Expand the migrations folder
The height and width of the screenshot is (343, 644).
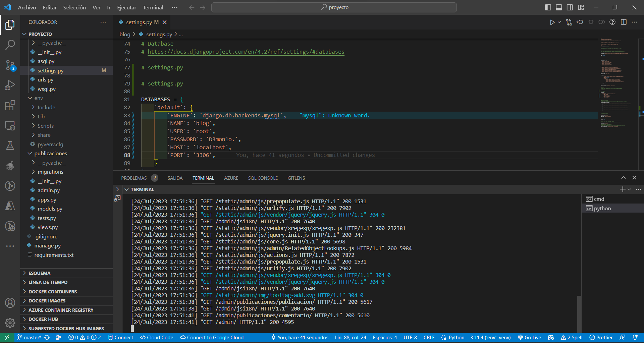tap(50, 172)
